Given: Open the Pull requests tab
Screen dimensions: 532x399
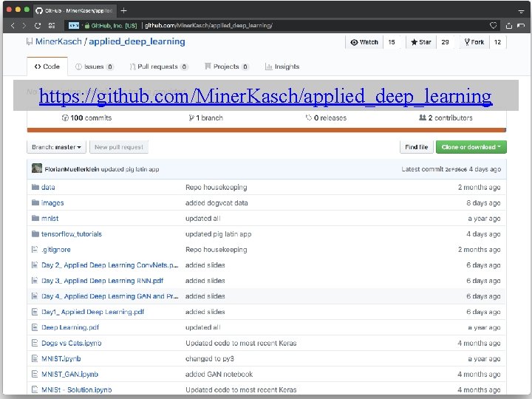Looking at the screenshot, I should pyautogui.click(x=158, y=66).
